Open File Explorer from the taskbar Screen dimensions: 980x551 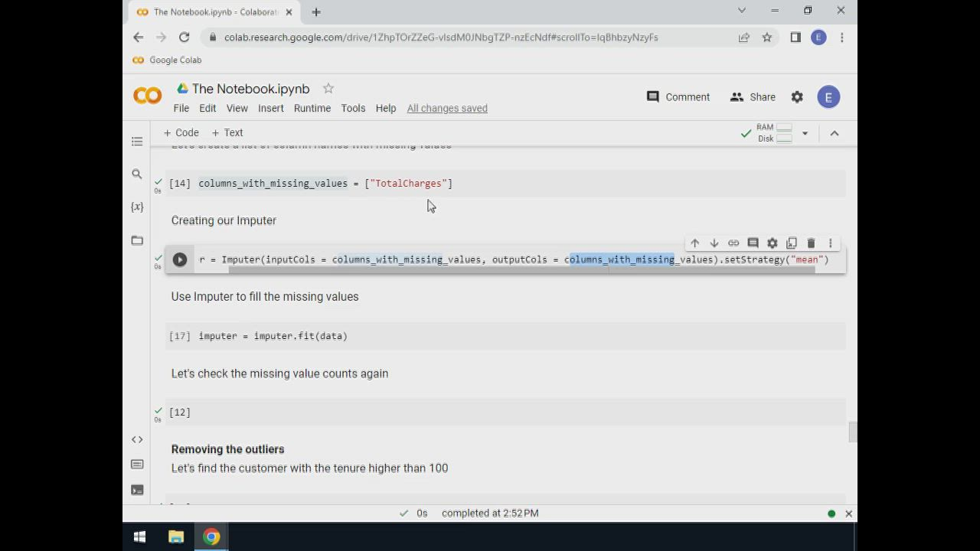pos(176,537)
